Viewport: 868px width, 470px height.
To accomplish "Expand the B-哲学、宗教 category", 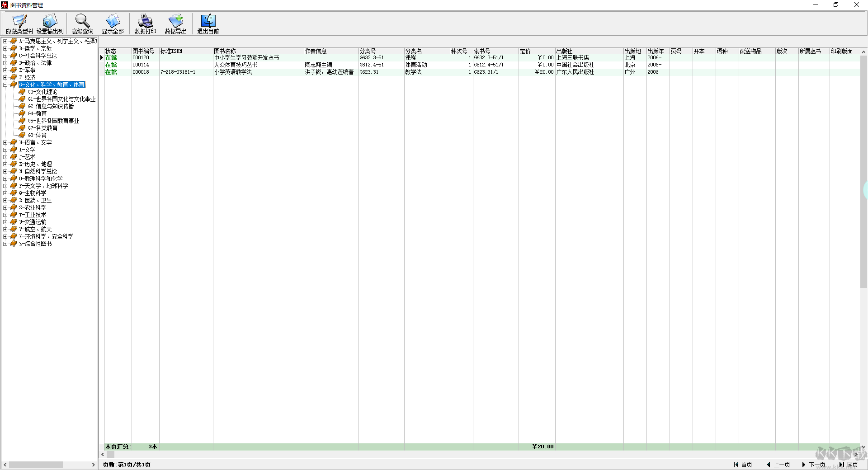I will tap(5, 48).
